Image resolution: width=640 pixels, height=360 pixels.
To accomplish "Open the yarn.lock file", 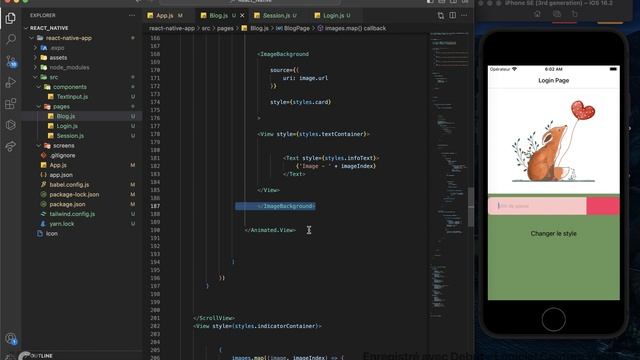I will 62,224.
